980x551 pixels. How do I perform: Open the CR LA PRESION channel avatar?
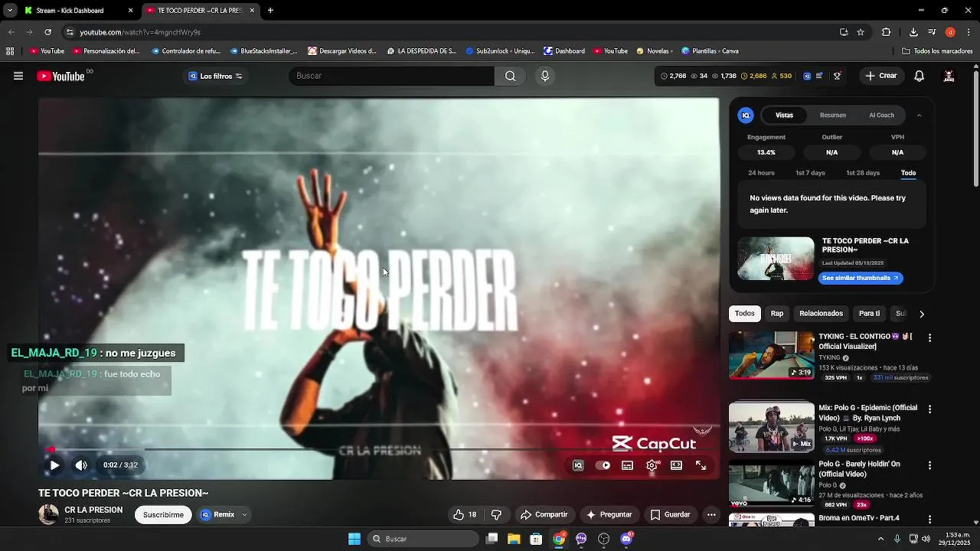(48, 514)
